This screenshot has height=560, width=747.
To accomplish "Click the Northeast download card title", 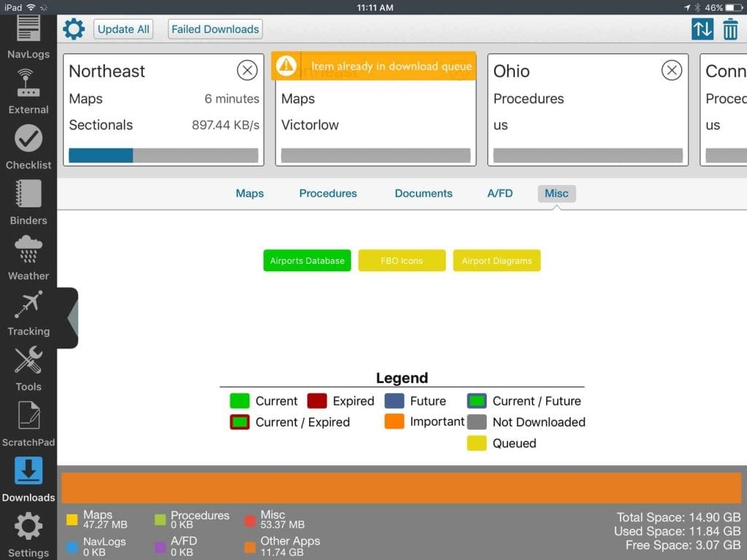I will pyautogui.click(x=107, y=71).
